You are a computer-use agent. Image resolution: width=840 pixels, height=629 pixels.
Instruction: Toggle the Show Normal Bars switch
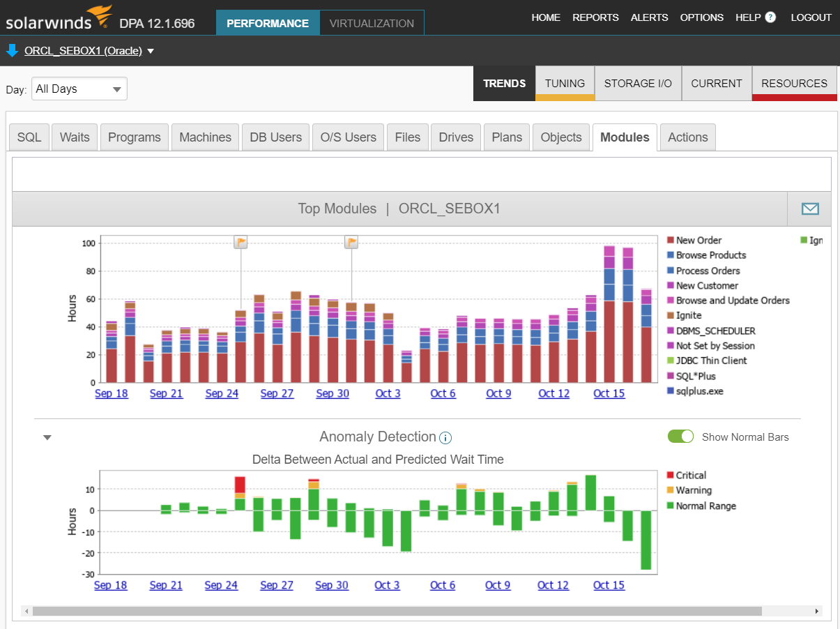[x=681, y=437]
